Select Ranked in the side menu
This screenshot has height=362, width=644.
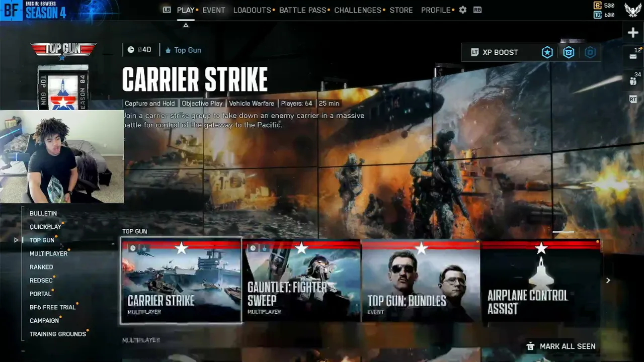[x=41, y=267]
